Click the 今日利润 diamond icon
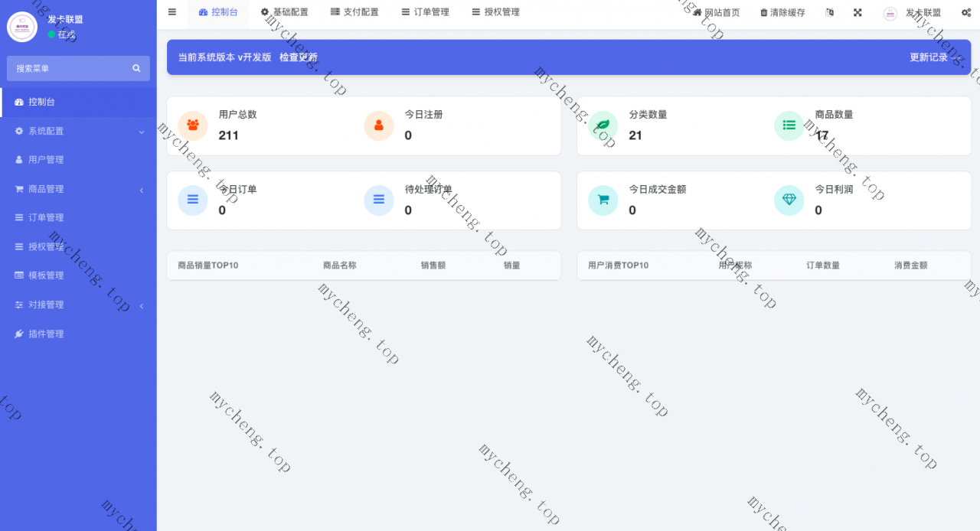This screenshot has height=531, width=980. [x=789, y=200]
